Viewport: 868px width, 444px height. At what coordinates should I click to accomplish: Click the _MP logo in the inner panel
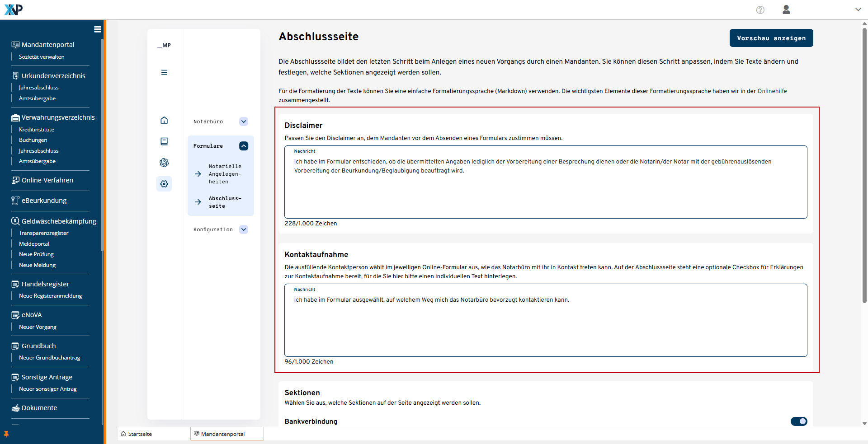click(x=164, y=45)
